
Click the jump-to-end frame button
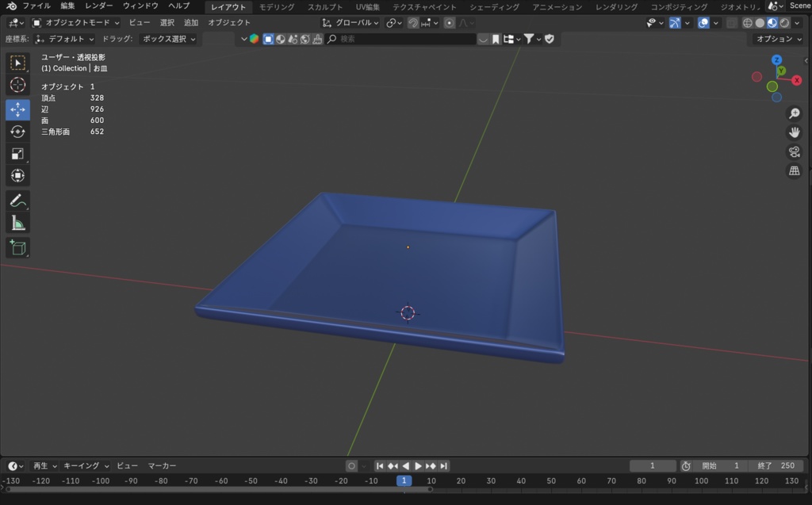(443, 466)
